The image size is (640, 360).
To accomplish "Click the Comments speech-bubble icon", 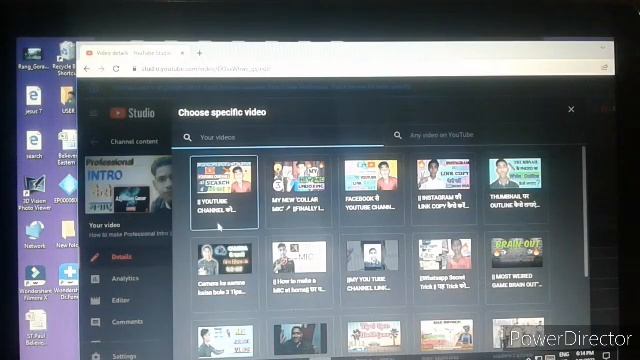I will click(x=95, y=322).
